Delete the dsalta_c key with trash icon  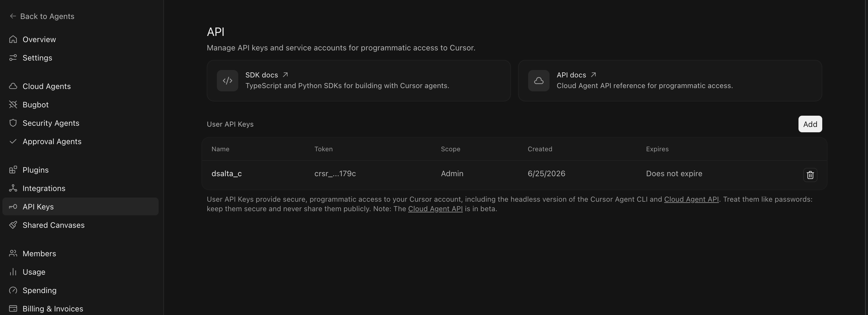810,175
